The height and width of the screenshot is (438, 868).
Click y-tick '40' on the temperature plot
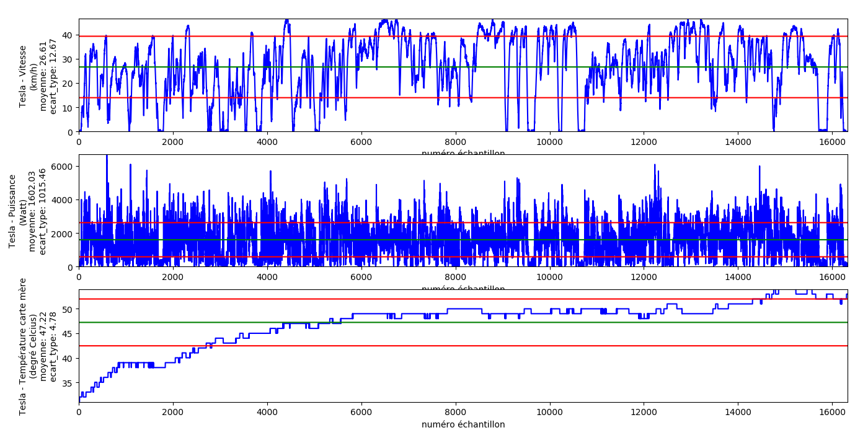(x=68, y=359)
